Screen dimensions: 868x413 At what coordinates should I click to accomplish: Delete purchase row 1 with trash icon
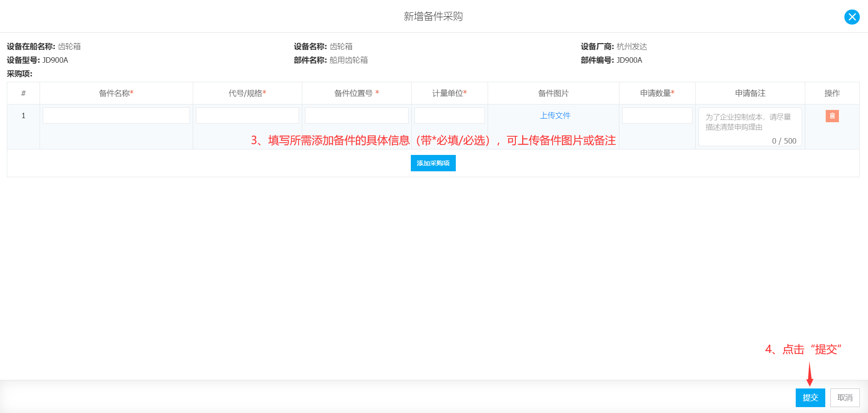click(832, 116)
